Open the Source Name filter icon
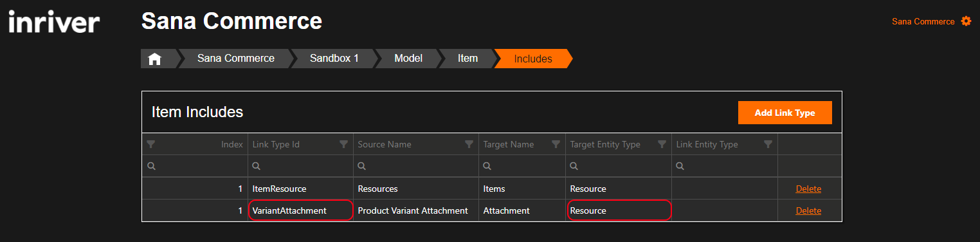The width and height of the screenshot is (980, 242). coord(469,144)
